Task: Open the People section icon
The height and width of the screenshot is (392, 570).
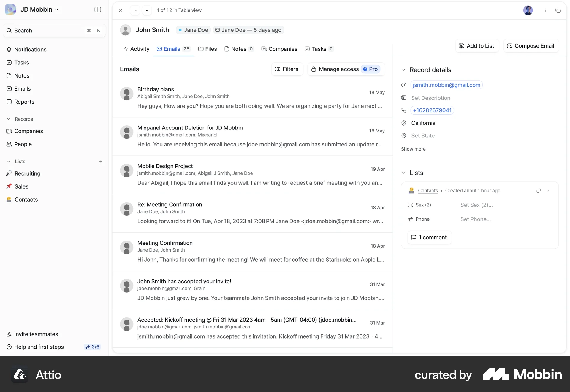Action: [x=9, y=144]
